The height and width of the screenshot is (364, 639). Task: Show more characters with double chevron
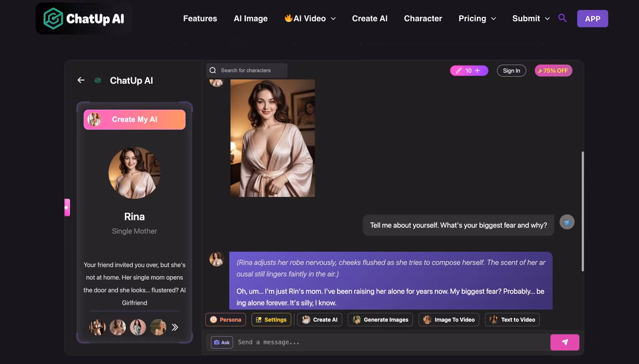[x=175, y=327]
